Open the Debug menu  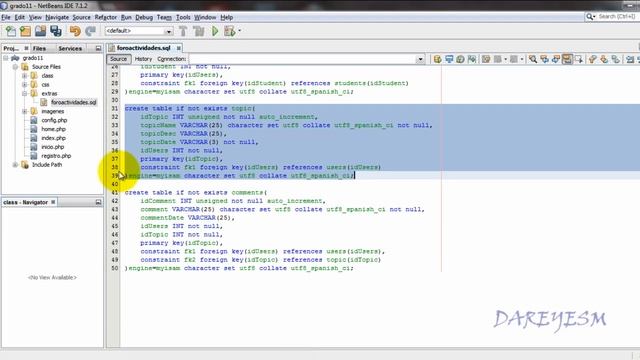click(x=144, y=17)
